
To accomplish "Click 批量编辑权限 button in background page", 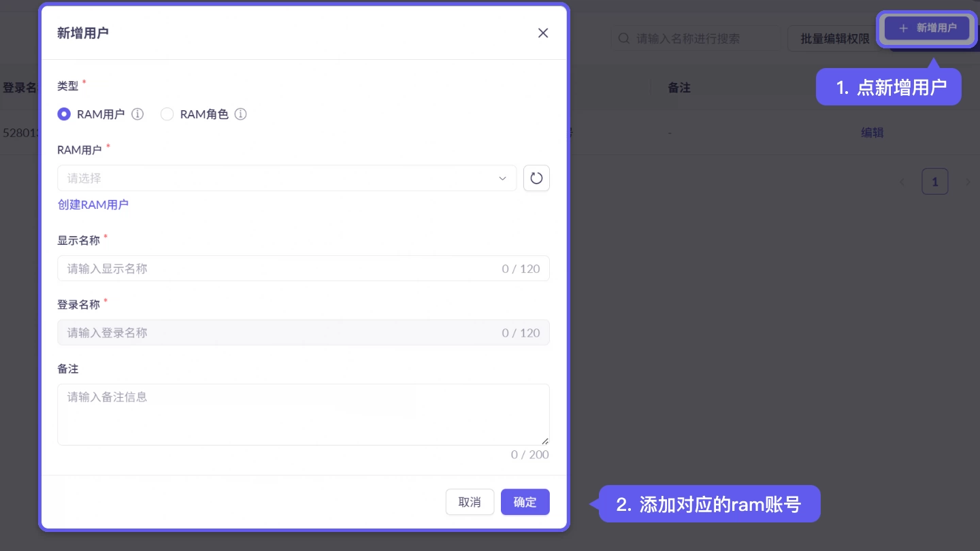I will [x=835, y=39].
